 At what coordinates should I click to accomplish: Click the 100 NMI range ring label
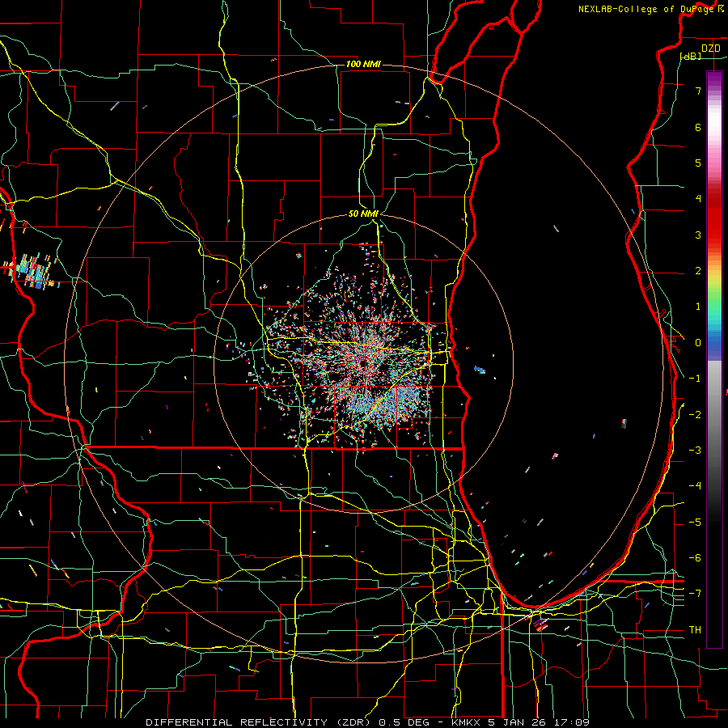pyautogui.click(x=363, y=64)
